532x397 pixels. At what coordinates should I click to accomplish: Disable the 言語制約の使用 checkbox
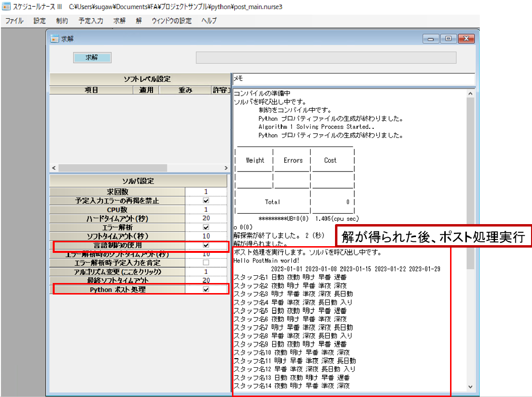coord(206,245)
